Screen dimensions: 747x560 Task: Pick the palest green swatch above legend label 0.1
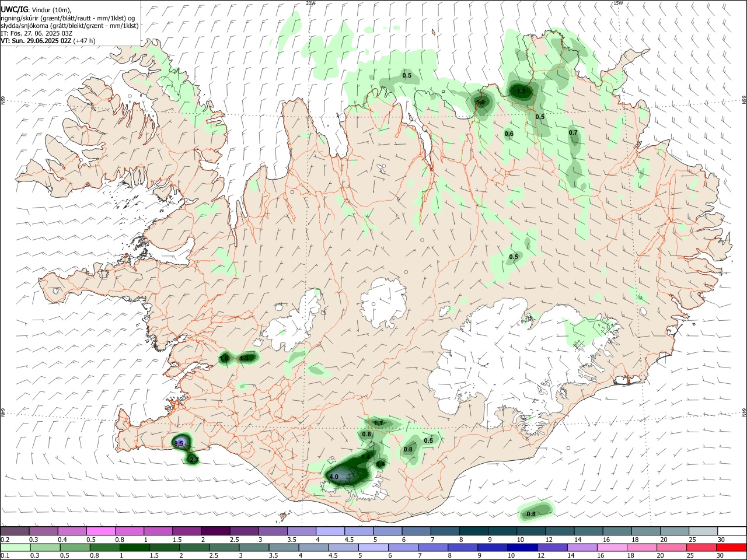click(16, 547)
